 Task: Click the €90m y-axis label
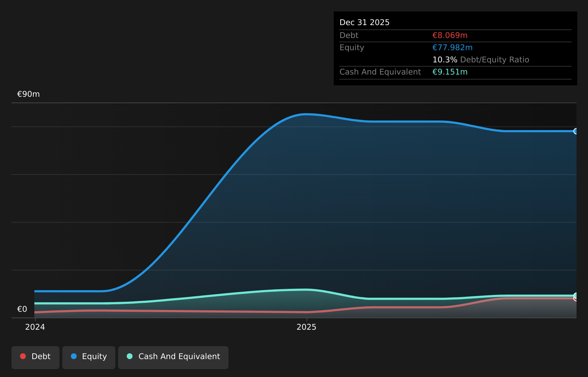click(29, 94)
